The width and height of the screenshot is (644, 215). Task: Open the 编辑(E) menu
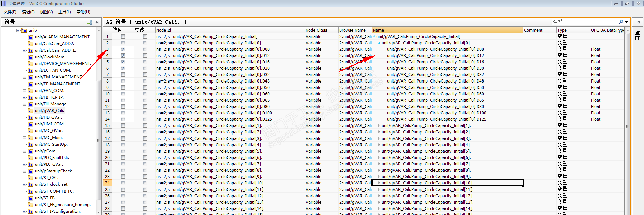(x=28, y=12)
